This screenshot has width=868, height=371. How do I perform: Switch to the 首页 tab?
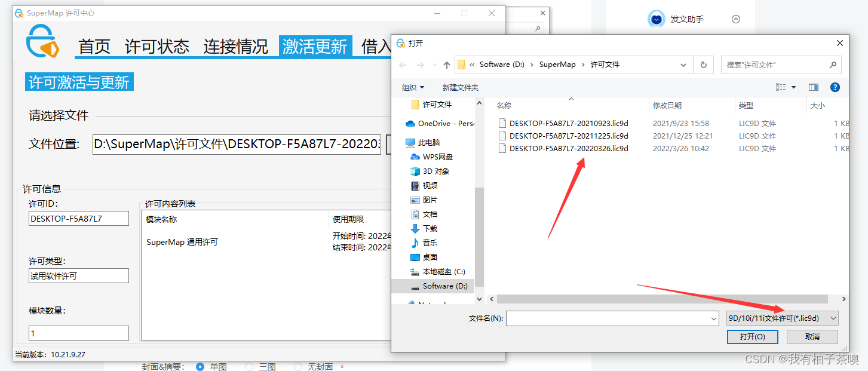(94, 47)
